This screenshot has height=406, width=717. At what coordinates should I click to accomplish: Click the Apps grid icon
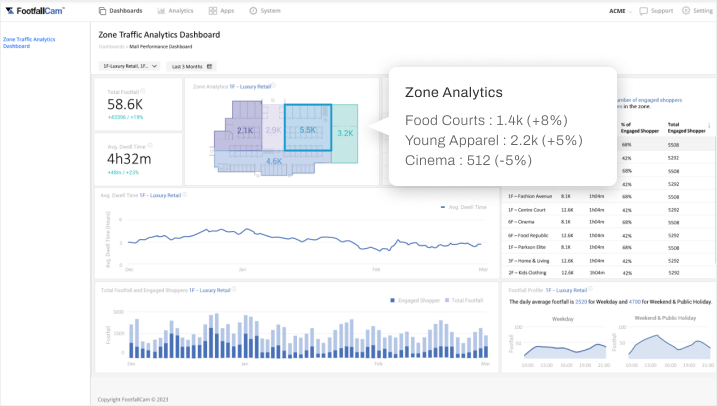coord(213,10)
